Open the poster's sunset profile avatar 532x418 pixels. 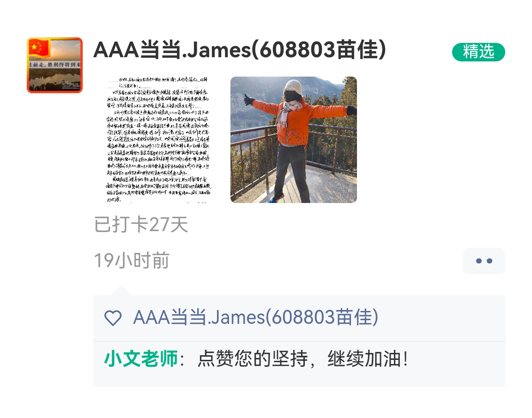pos(54,65)
